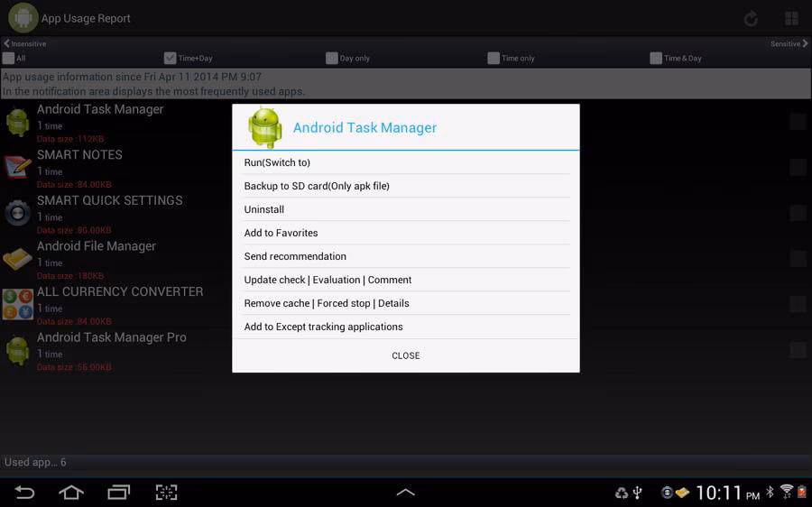Open the recent apps navigation button
812x507 pixels.
coord(118,492)
